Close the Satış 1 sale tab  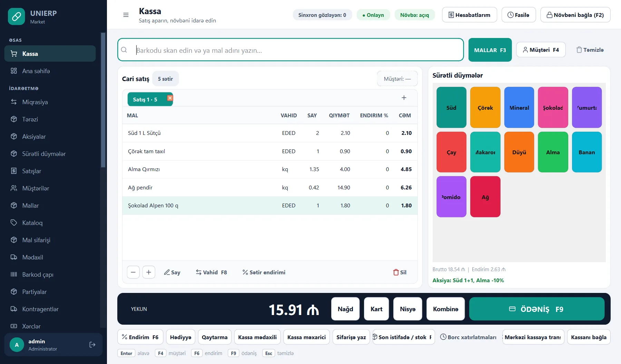pyautogui.click(x=170, y=98)
